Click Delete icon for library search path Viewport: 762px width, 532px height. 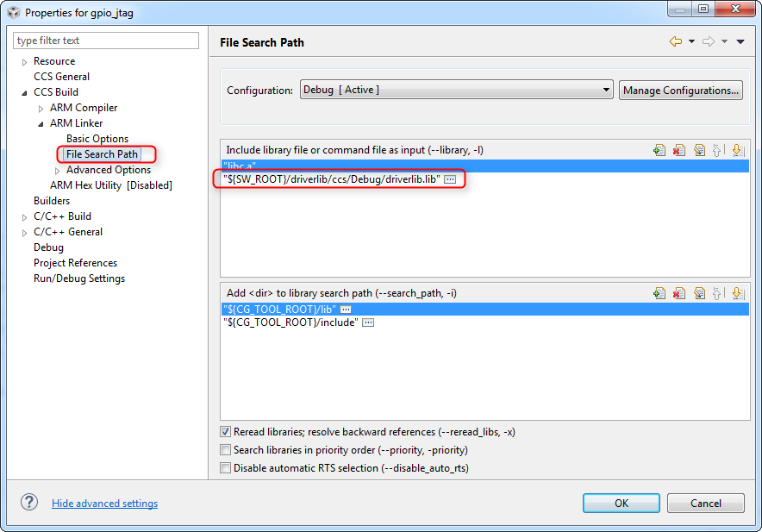coord(679,293)
